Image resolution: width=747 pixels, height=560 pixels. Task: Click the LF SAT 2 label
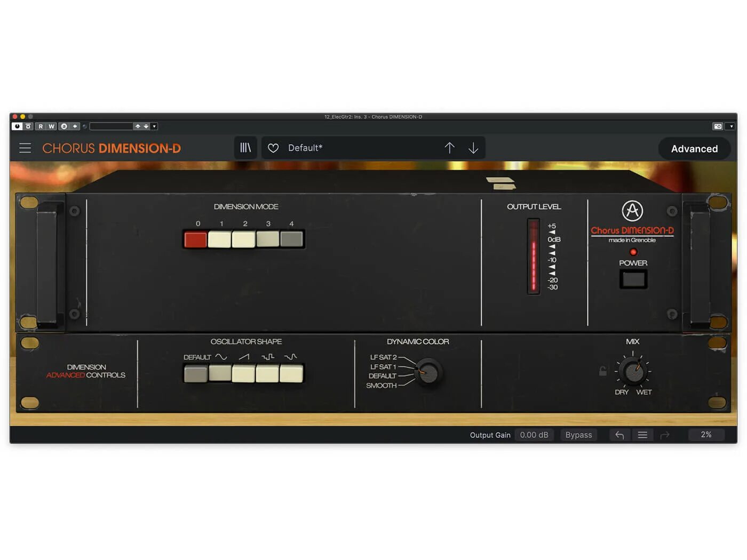click(384, 357)
